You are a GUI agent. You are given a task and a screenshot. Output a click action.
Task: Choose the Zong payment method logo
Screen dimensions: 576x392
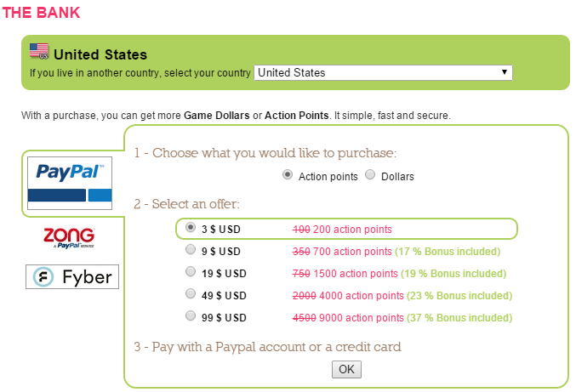coord(69,238)
